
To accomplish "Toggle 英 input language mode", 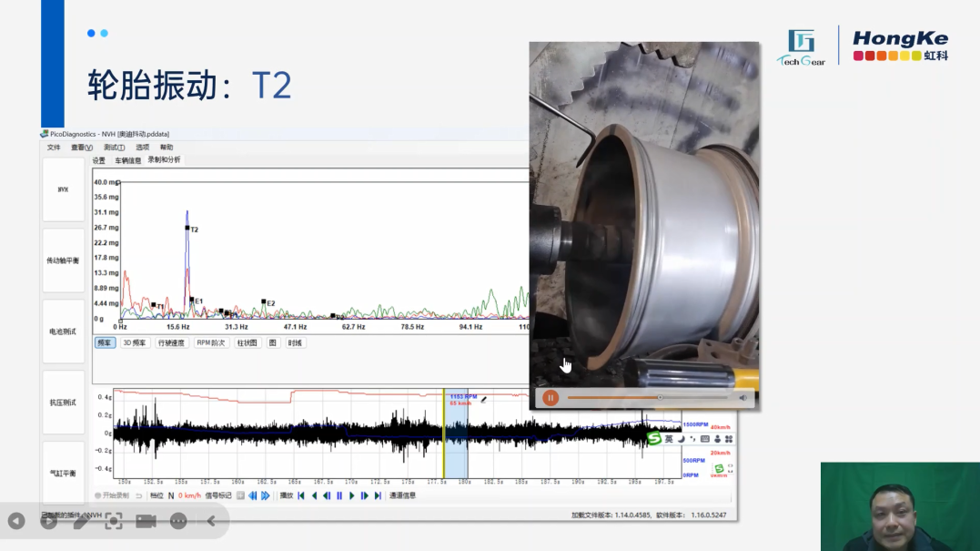I will (669, 439).
